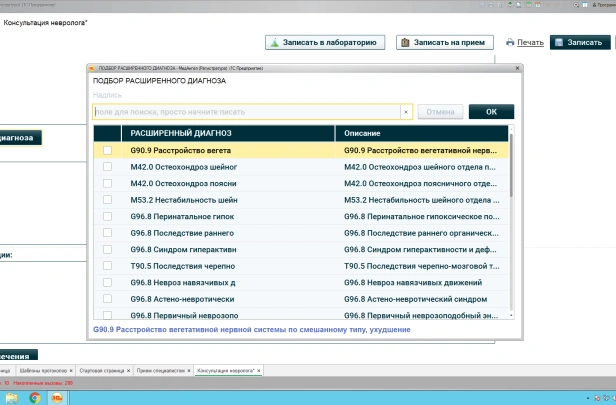
Task: Clear the search field with the X icon
Action: tap(406, 112)
